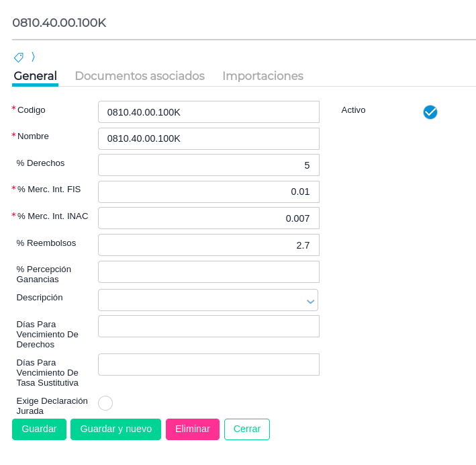This screenshot has height=465, width=476.
Task: Open the Documentos asociados tab
Action: pyautogui.click(x=140, y=76)
